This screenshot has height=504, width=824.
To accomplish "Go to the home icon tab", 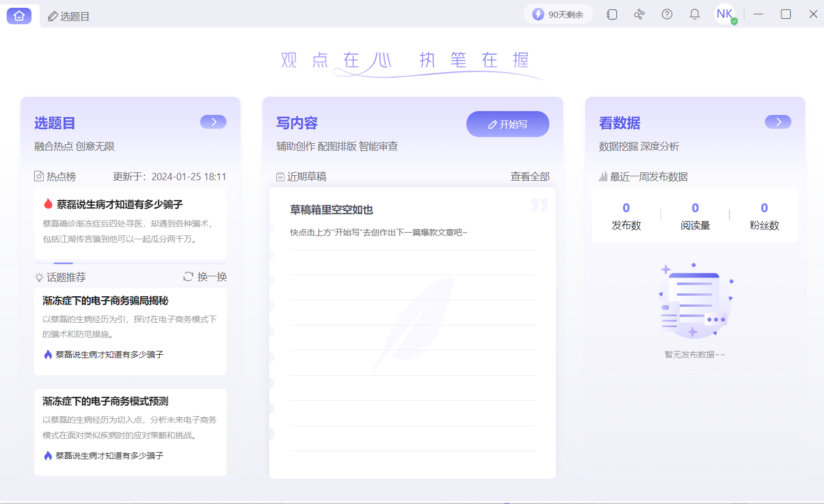I will pyautogui.click(x=19, y=16).
